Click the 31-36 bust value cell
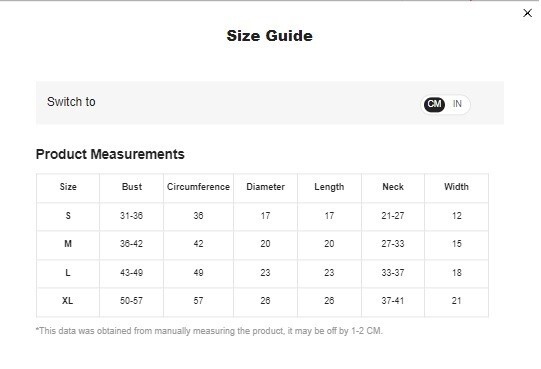This screenshot has width=541, height=369. coord(131,216)
